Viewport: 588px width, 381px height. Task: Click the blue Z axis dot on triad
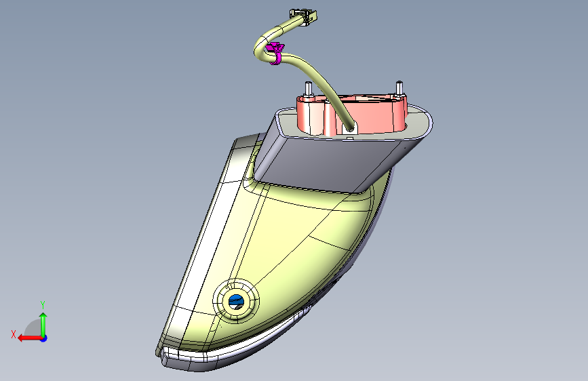(44, 338)
